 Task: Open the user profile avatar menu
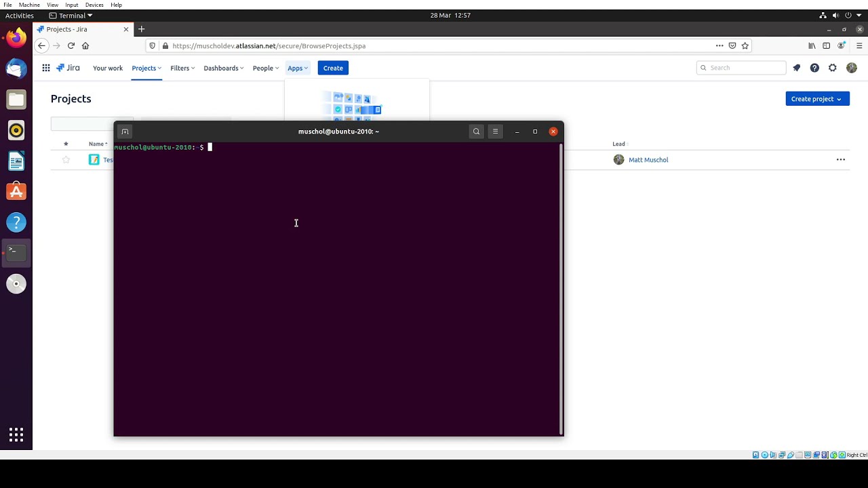[852, 68]
